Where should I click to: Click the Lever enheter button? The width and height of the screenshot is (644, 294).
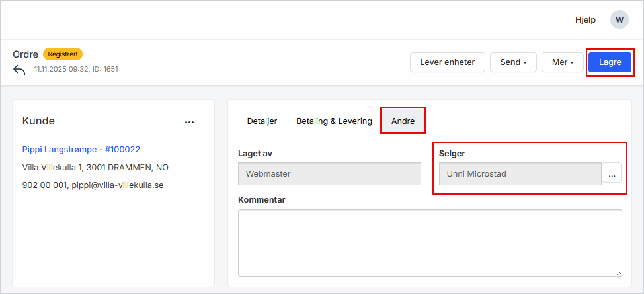448,62
